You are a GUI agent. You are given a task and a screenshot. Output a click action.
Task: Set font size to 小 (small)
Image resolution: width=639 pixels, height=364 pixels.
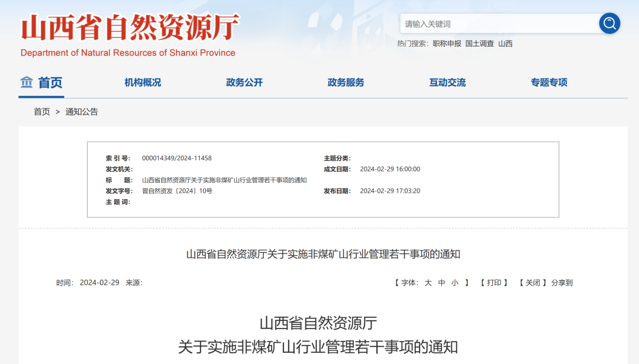[x=455, y=283]
